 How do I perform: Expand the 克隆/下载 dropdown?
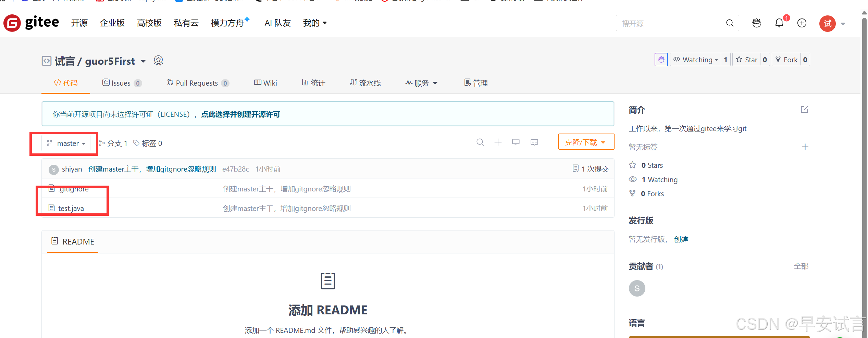click(586, 142)
